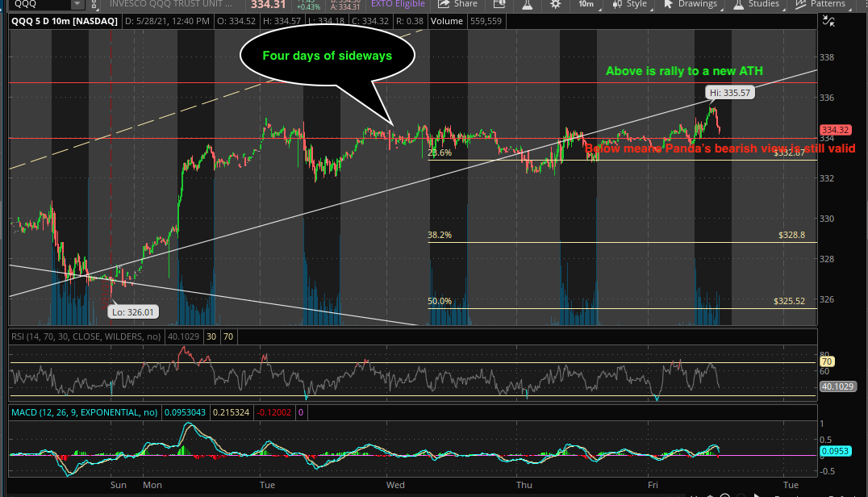Open the Studies menu
The width and height of the screenshot is (868, 497).
(x=757, y=4)
